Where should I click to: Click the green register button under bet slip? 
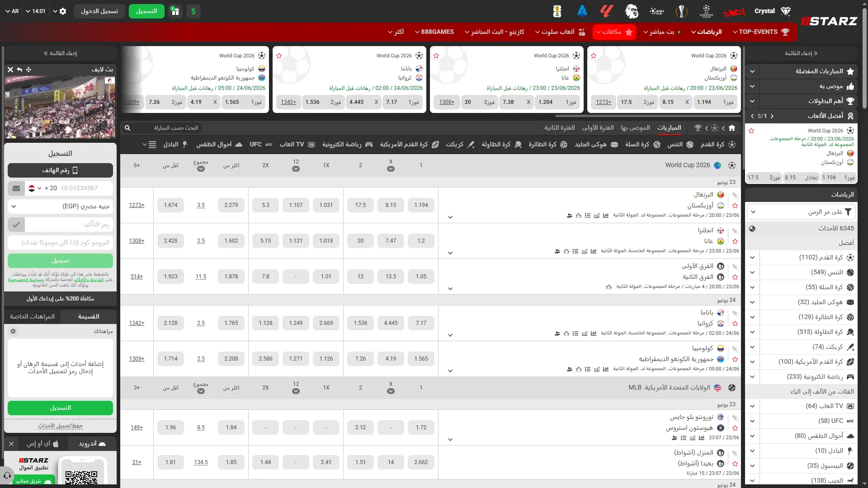[x=60, y=408]
